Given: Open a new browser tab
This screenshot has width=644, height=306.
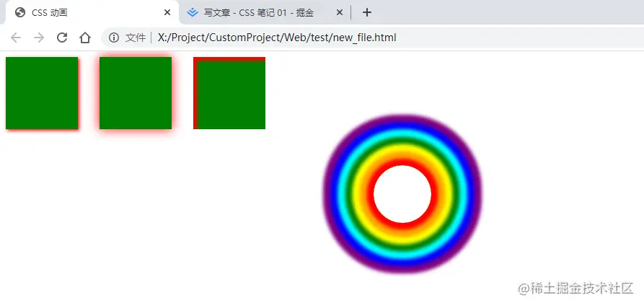Looking at the screenshot, I should point(367,13).
